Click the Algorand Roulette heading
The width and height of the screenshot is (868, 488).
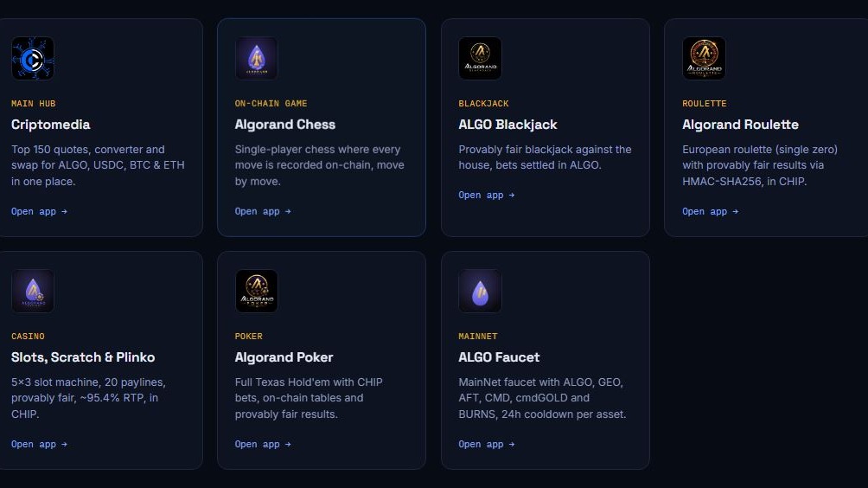tap(740, 125)
